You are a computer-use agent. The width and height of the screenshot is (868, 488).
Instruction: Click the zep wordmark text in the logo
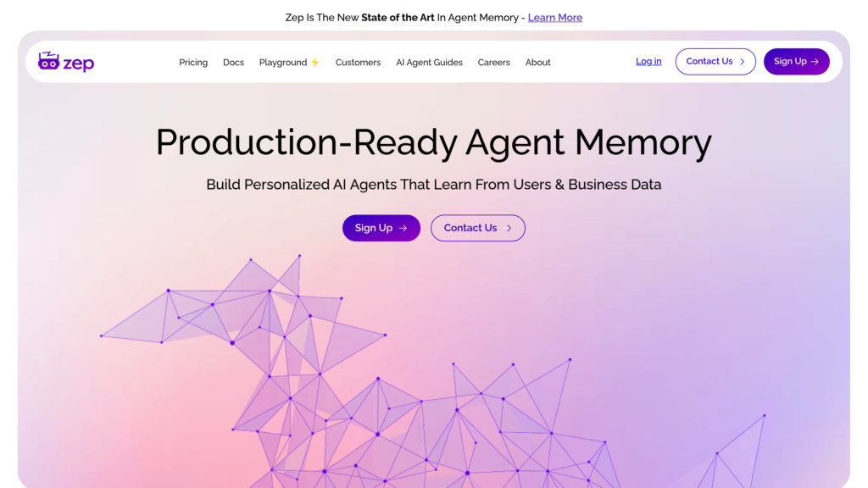coord(79,63)
